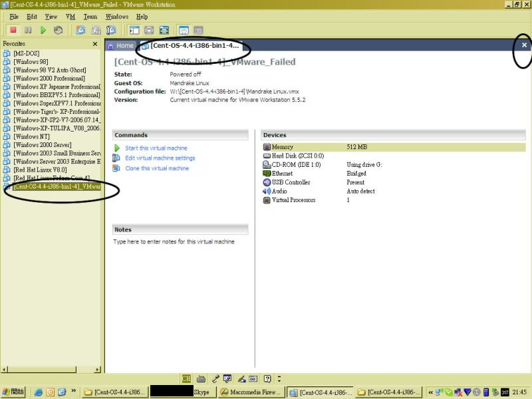Click Clone this virtual machine link
Viewport: 532px width, 399px height.
point(157,168)
